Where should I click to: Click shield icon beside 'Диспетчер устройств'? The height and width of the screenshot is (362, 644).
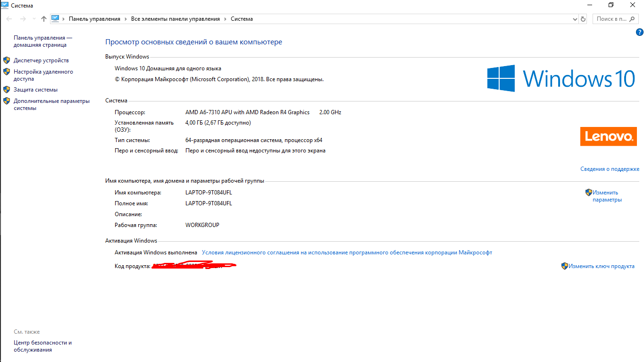coord(7,60)
